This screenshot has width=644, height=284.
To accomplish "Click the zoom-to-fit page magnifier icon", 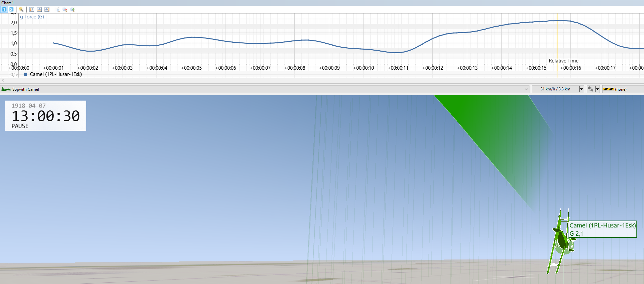I will tap(57, 10).
